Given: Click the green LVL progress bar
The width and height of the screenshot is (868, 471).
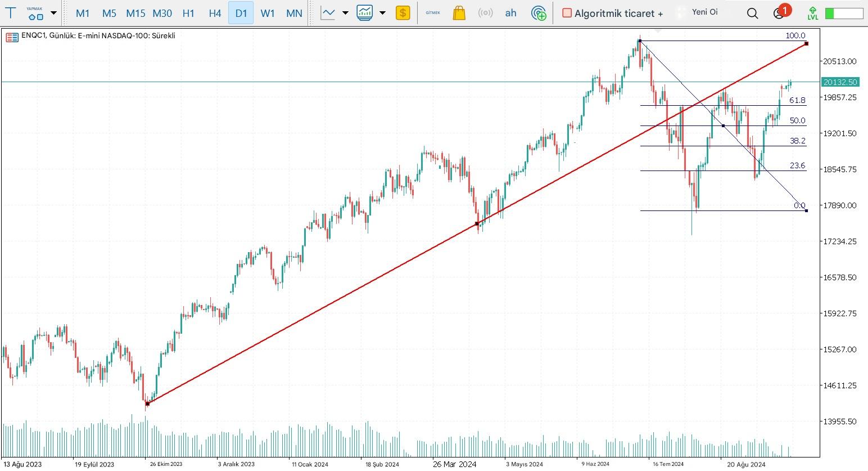Looking at the screenshot, I should pos(844,13).
